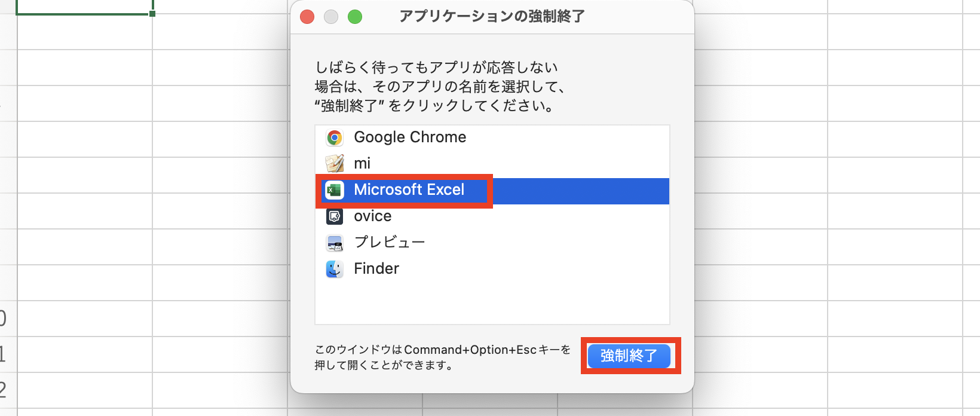Keep Microsoft Excel selected in the list
Image resolution: width=980 pixels, height=416 pixels.
click(x=410, y=191)
